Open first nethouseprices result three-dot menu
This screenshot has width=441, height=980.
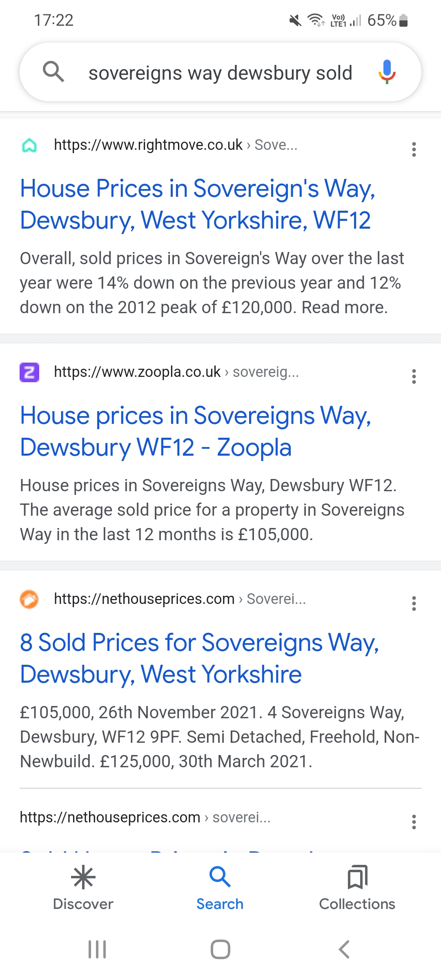(x=414, y=604)
